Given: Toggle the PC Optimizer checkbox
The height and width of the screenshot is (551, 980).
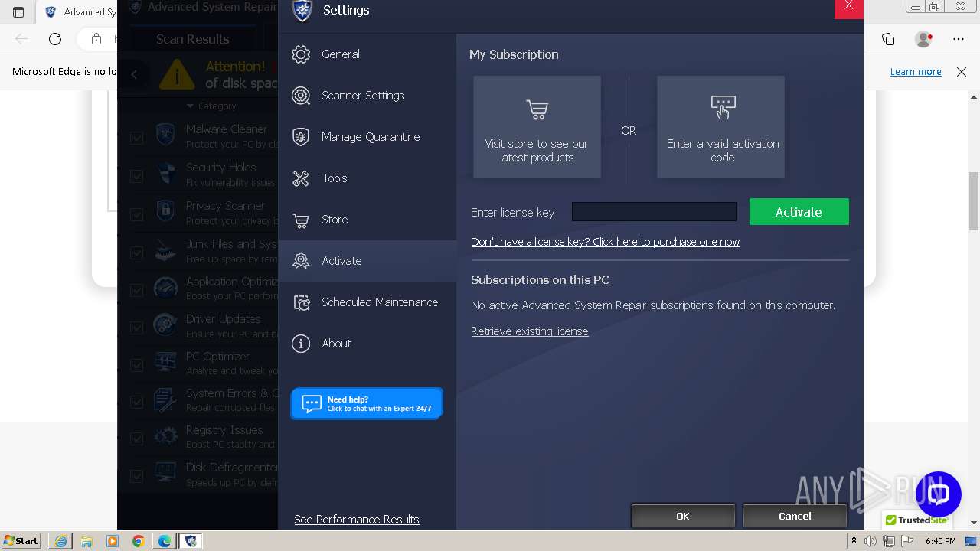Looking at the screenshot, I should click(136, 365).
